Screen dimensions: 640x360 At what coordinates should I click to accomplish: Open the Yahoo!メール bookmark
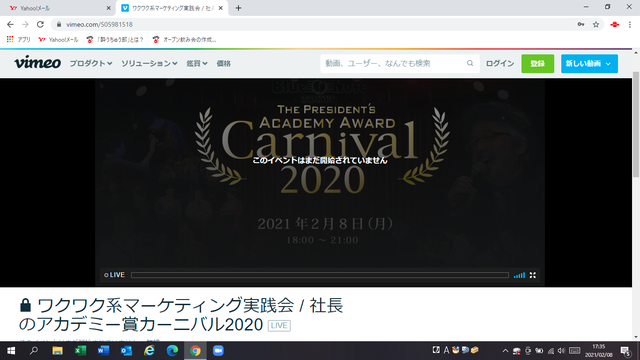pos(58,40)
